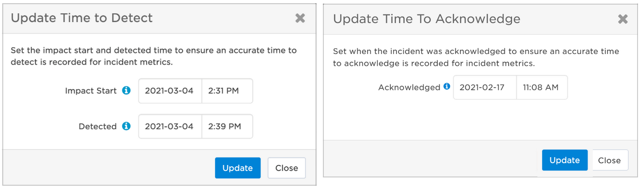Image resolution: width=644 pixels, height=188 pixels.
Task: Open the Impact Start time picker showing 2:31 PM
Action: pos(227,91)
